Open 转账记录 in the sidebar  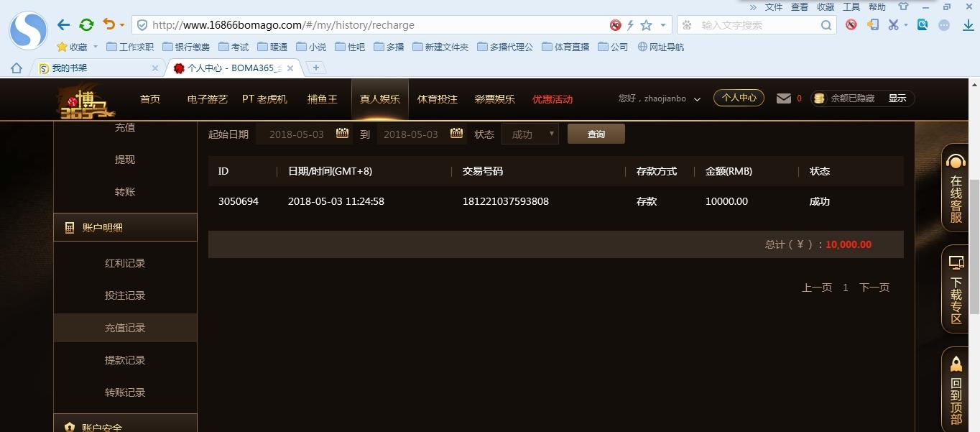point(125,392)
